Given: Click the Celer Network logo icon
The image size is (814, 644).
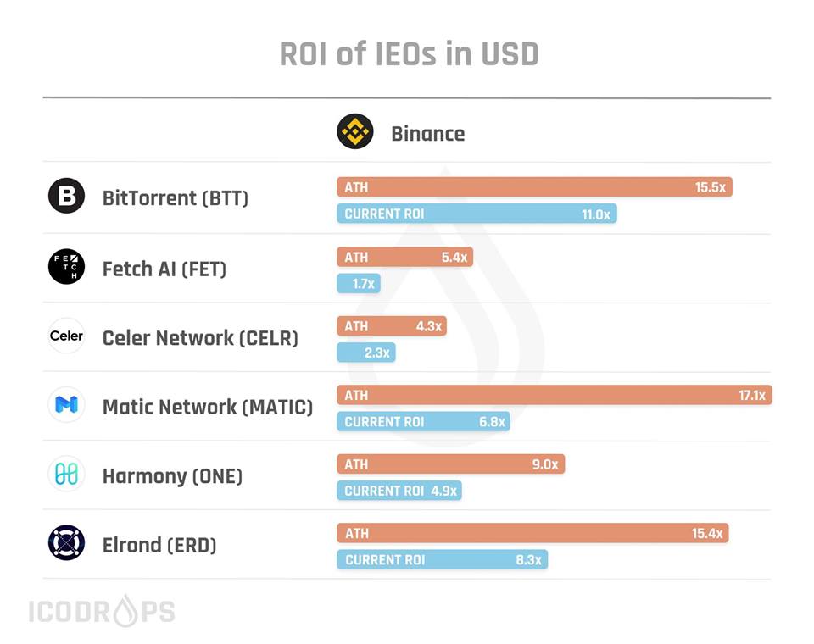Looking at the screenshot, I should (66, 336).
